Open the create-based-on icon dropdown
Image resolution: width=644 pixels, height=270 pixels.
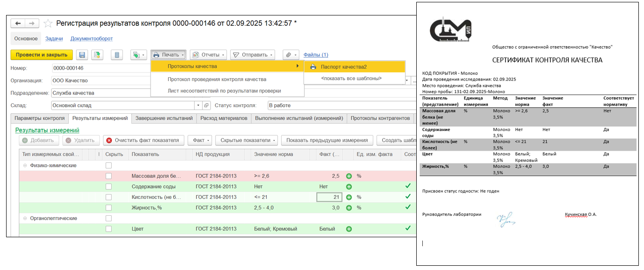tap(138, 55)
